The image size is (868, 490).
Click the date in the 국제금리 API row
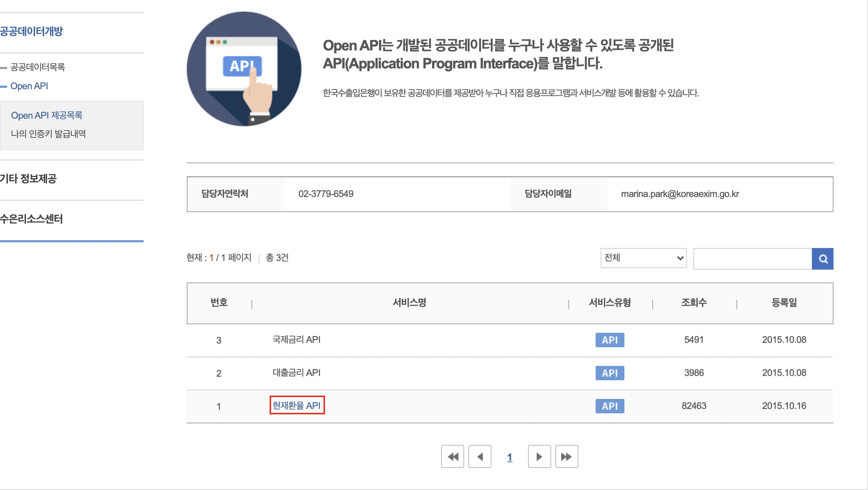point(784,340)
